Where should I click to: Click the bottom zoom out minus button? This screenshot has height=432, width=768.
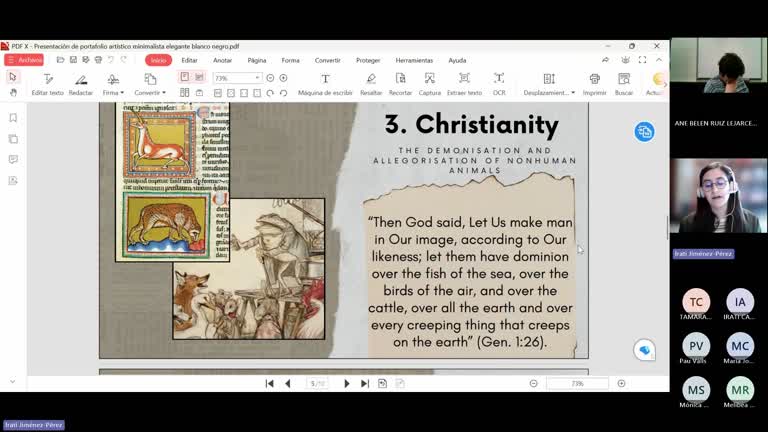534,384
